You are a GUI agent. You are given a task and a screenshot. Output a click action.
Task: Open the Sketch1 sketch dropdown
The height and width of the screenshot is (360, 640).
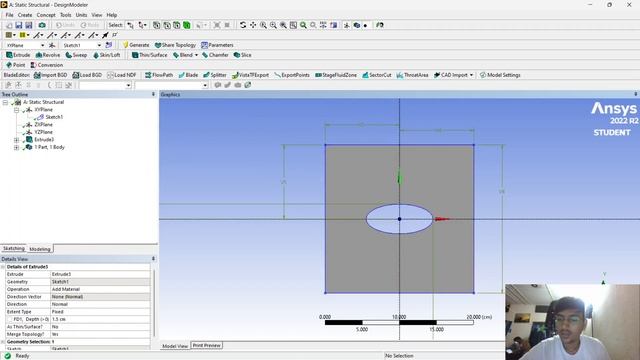[99, 45]
